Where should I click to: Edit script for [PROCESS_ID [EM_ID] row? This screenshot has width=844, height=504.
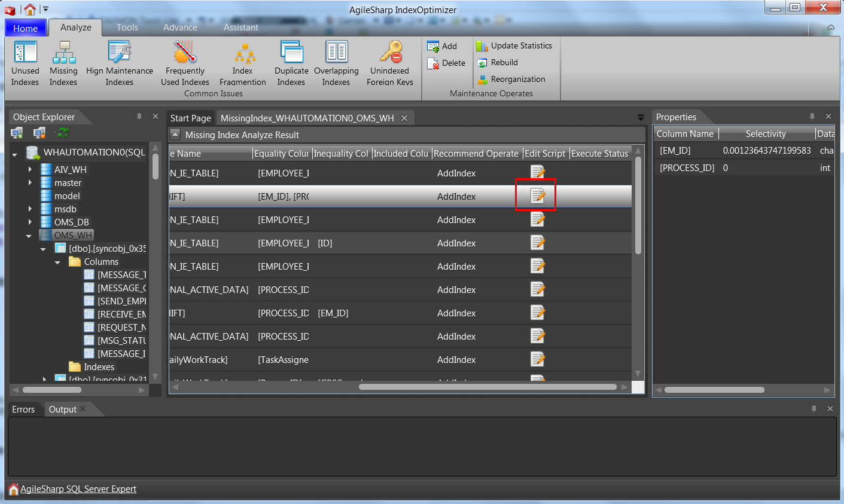538,312
